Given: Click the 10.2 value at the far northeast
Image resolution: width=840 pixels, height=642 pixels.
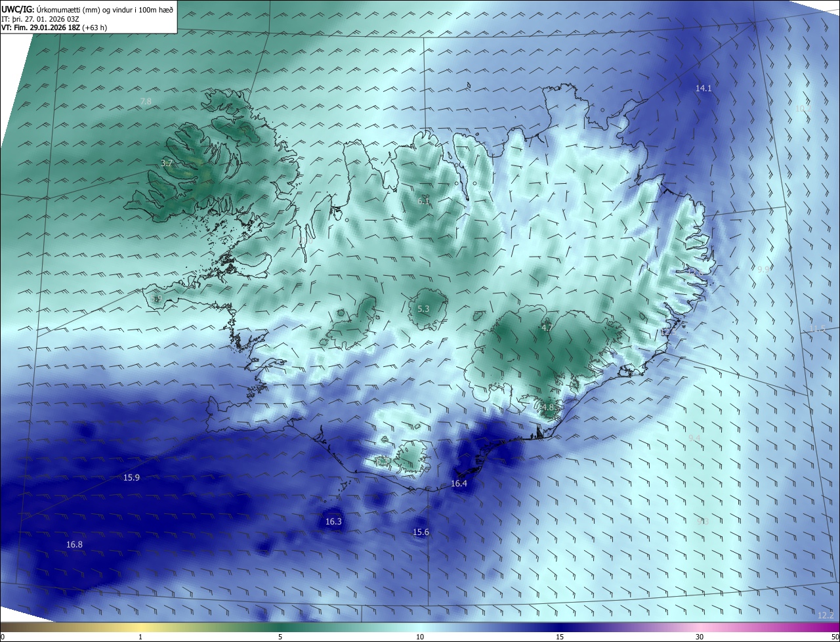Looking at the screenshot, I should [x=803, y=109].
